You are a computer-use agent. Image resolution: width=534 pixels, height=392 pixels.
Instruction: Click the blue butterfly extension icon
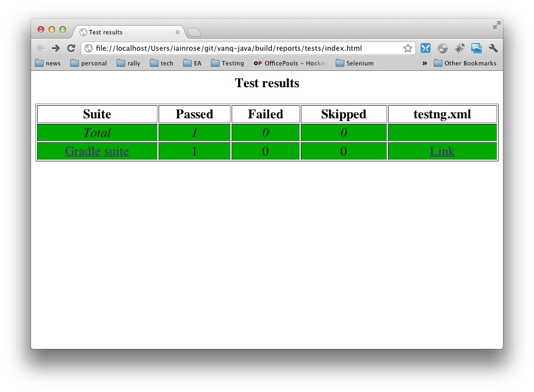(x=426, y=48)
